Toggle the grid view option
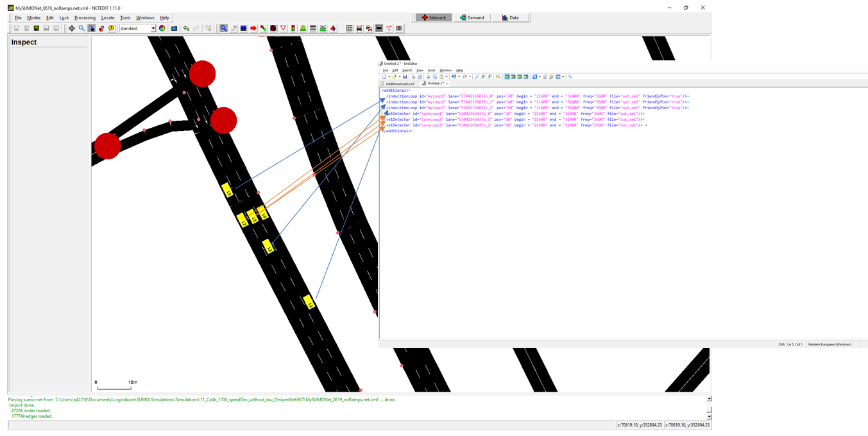868x436 pixels. pos(349,28)
